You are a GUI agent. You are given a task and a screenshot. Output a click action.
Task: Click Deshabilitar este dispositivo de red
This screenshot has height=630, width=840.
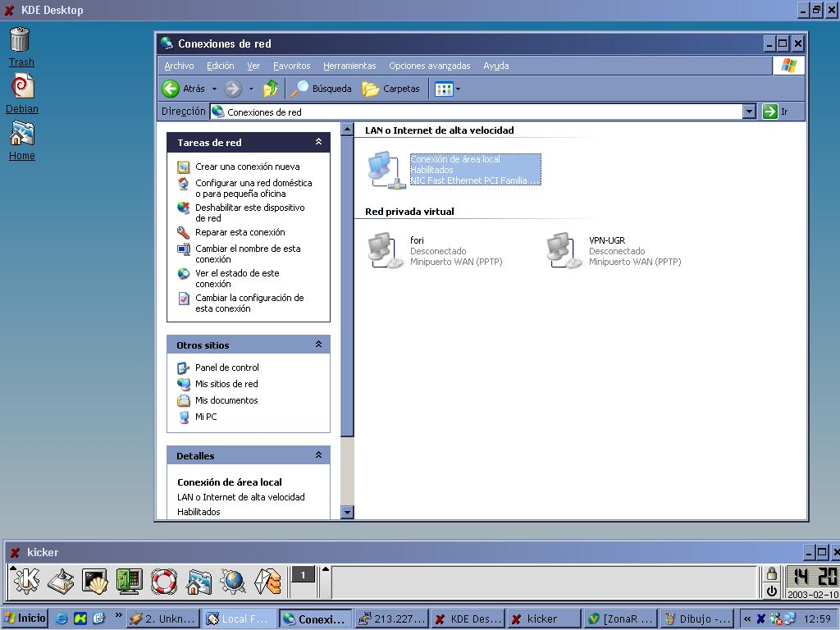[x=249, y=212]
